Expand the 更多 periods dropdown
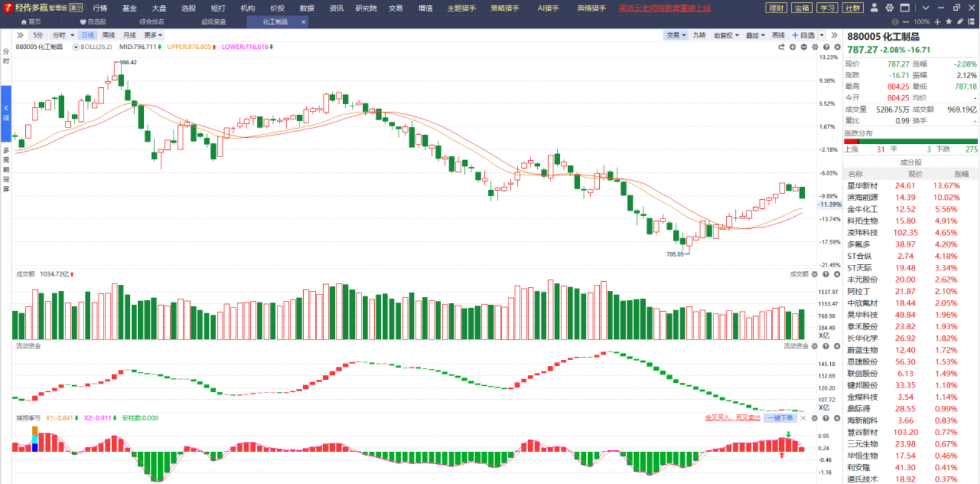Image resolution: width=980 pixels, height=484 pixels. (x=153, y=36)
